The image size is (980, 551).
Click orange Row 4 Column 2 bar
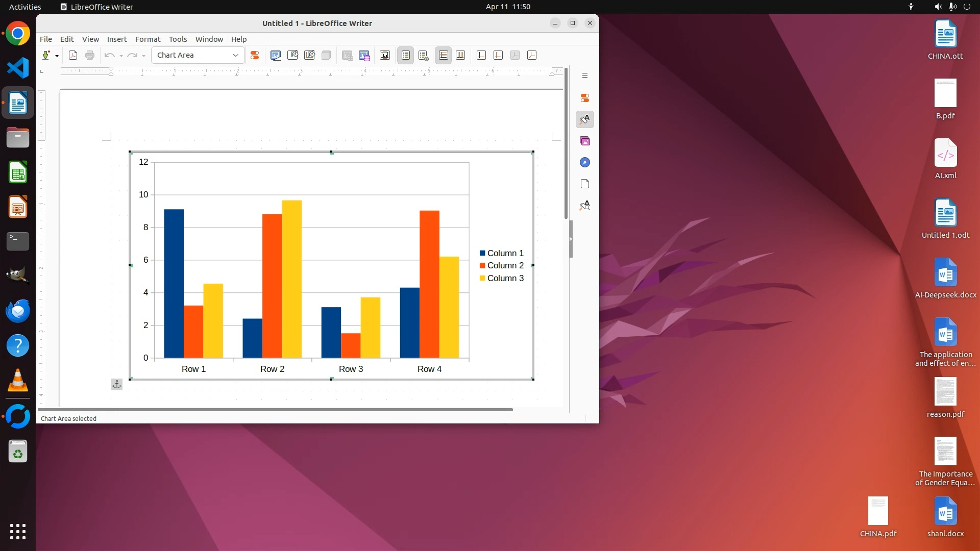coord(429,284)
